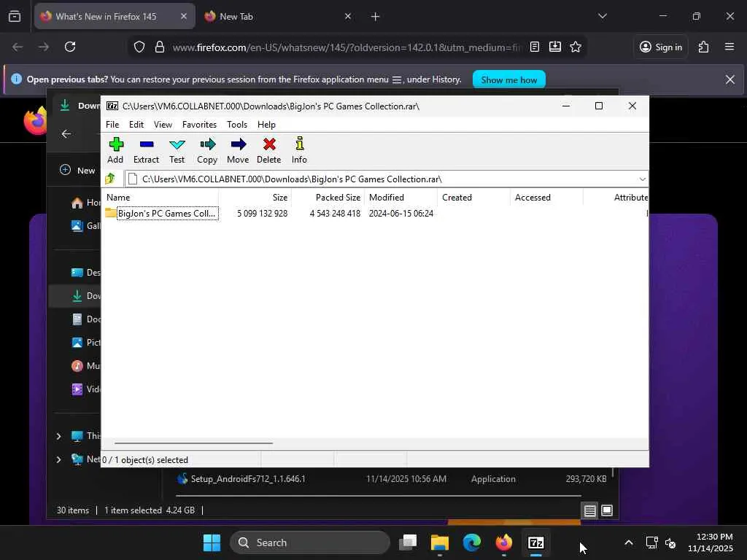Run the Test archive tool
Image resolution: width=747 pixels, height=560 pixels.
click(x=177, y=150)
